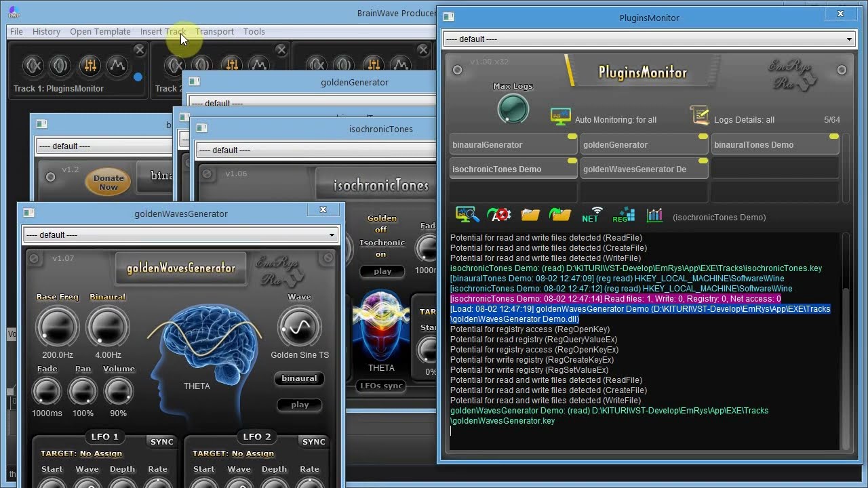Select the binauralTones Demo plugin slot
The width and height of the screenshot is (868, 488).
click(x=775, y=144)
